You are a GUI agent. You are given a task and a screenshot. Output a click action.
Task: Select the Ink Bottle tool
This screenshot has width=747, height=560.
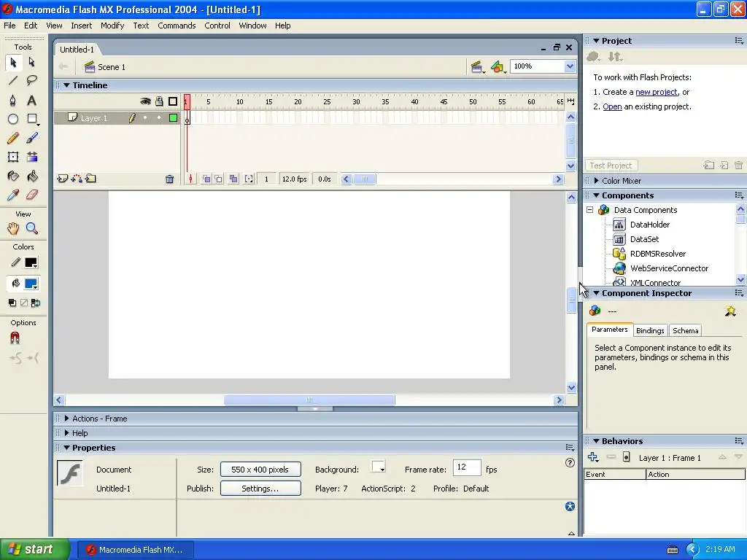[x=13, y=176]
